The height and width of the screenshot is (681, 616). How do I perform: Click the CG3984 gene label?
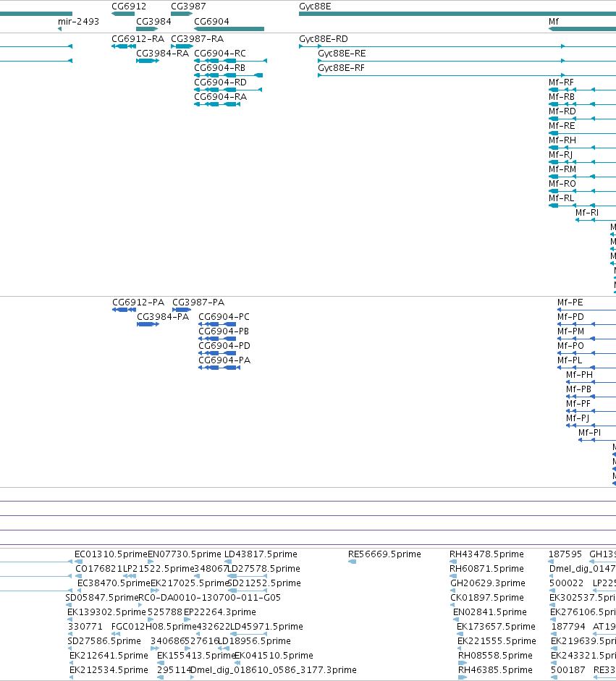point(153,21)
